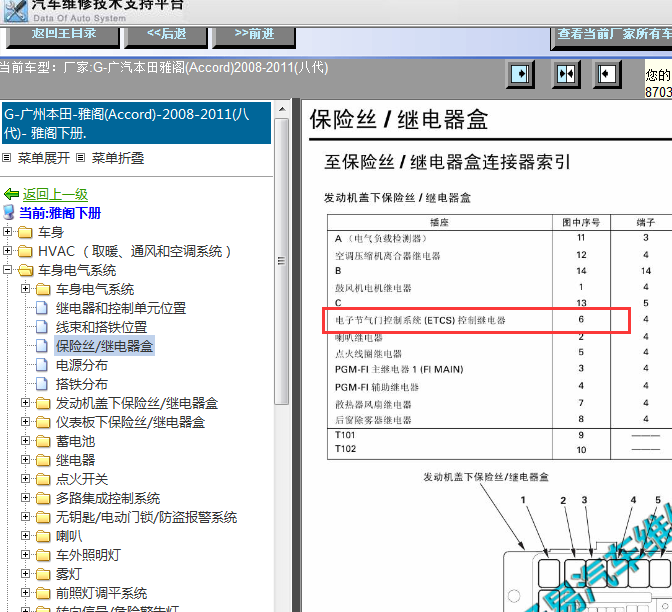Click the document icon for 继电器和控制单元位置

42,308
